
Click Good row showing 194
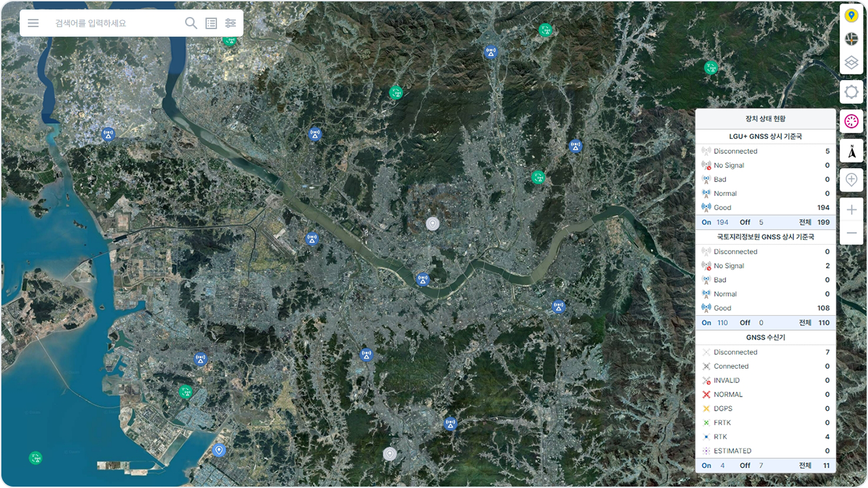[x=766, y=207]
